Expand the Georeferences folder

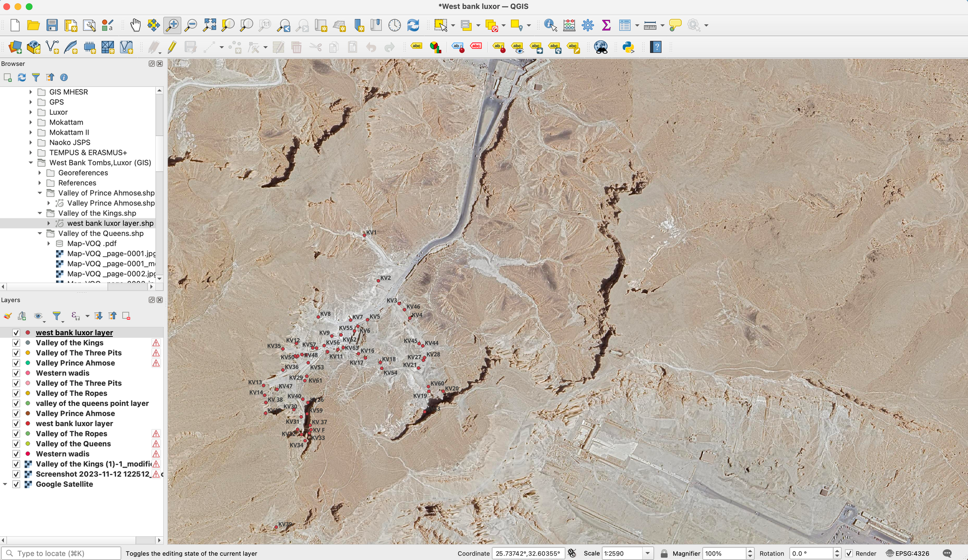point(40,173)
